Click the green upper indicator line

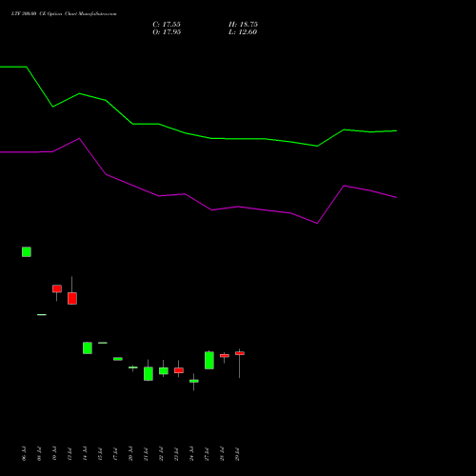click(198, 136)
